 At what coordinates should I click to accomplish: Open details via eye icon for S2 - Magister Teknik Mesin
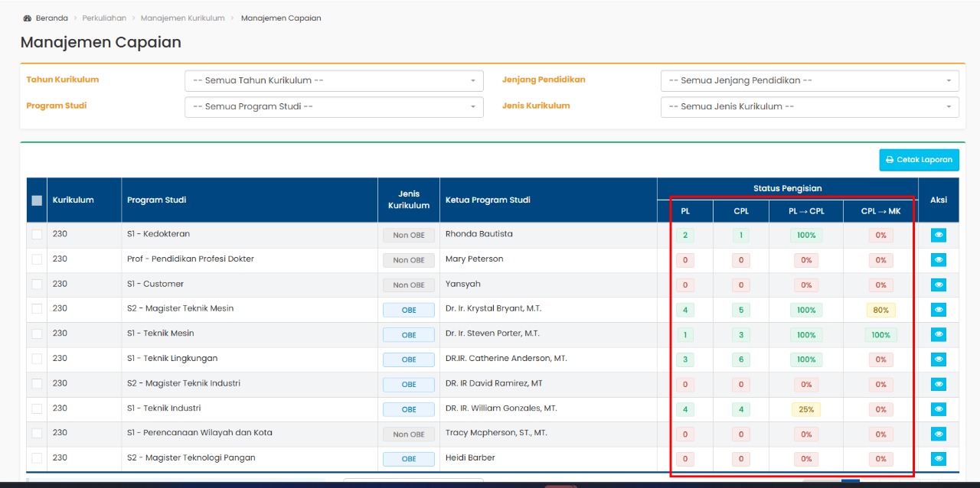[x=939, y=310]
